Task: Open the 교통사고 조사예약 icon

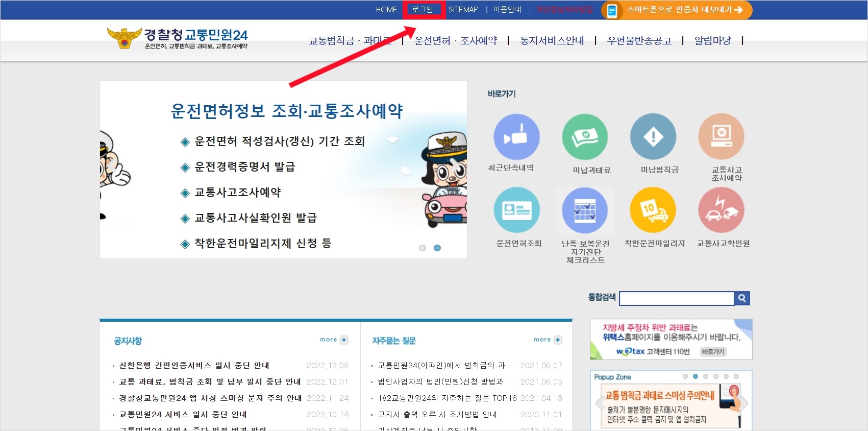Action: [x=722, y=137]
